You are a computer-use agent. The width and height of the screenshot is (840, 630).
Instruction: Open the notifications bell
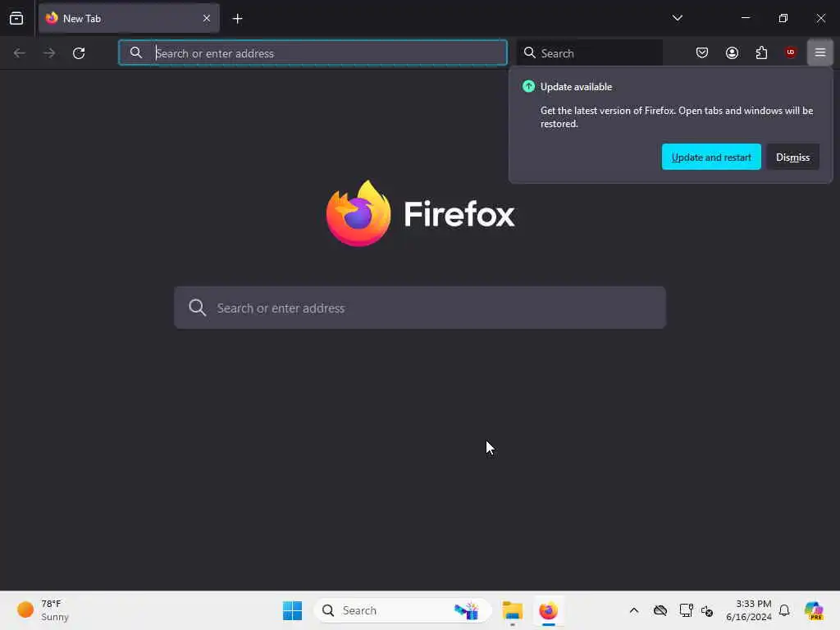(x=783, y=610)
